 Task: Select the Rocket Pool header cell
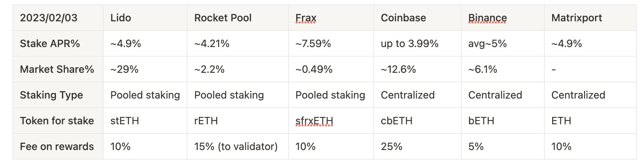point(238,18)
